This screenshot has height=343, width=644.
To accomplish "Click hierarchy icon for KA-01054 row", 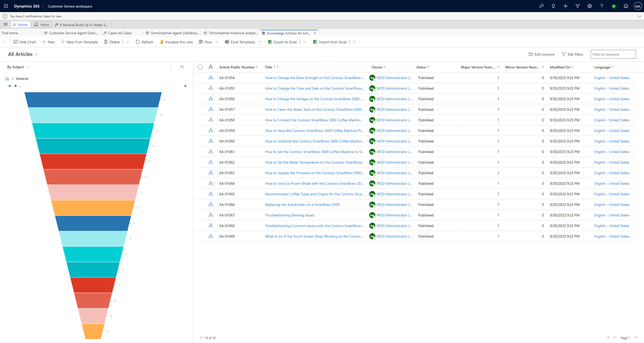I will [x=211, y=78].
